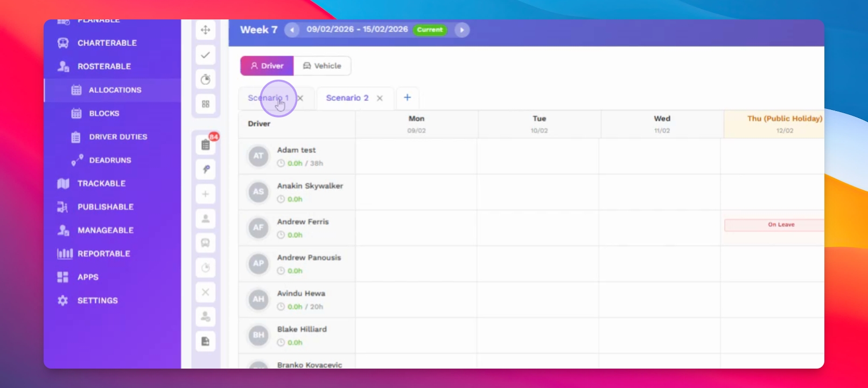Click the Apps grid icon in the sidebar
868x388 pixels.
click(63, 277)
